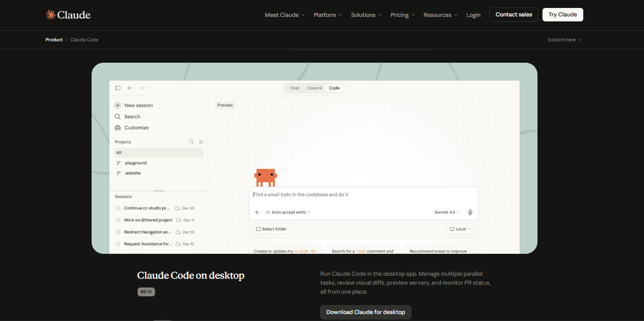
Task: Select the circle for Work on dithered project
Action: [118, 220]
